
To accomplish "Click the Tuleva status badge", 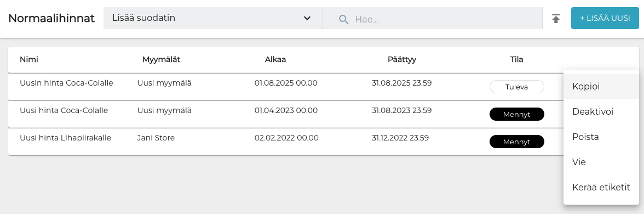I will coord(517,87).
